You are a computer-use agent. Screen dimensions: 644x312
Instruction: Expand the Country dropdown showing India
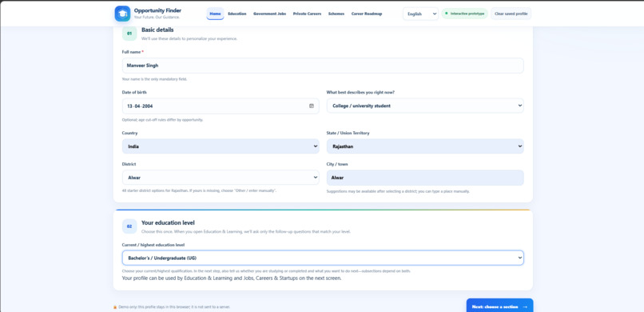pyautogui.click(x=221, y=146)
